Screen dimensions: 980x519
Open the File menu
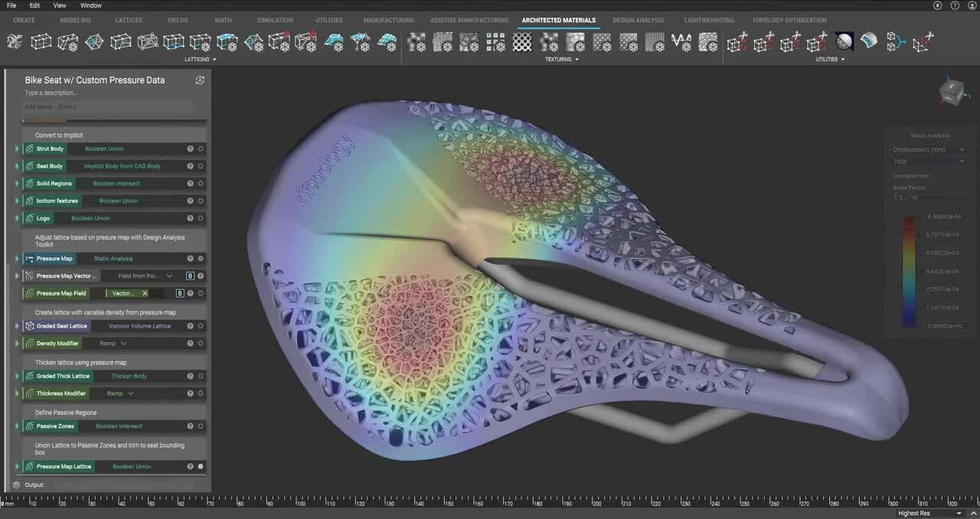tap(11, 5)
